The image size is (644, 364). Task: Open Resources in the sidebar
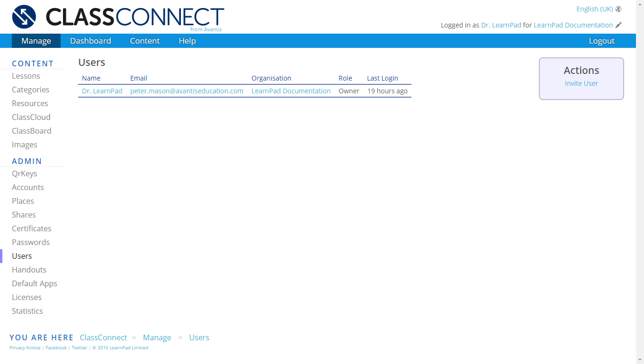pos(30,103)
